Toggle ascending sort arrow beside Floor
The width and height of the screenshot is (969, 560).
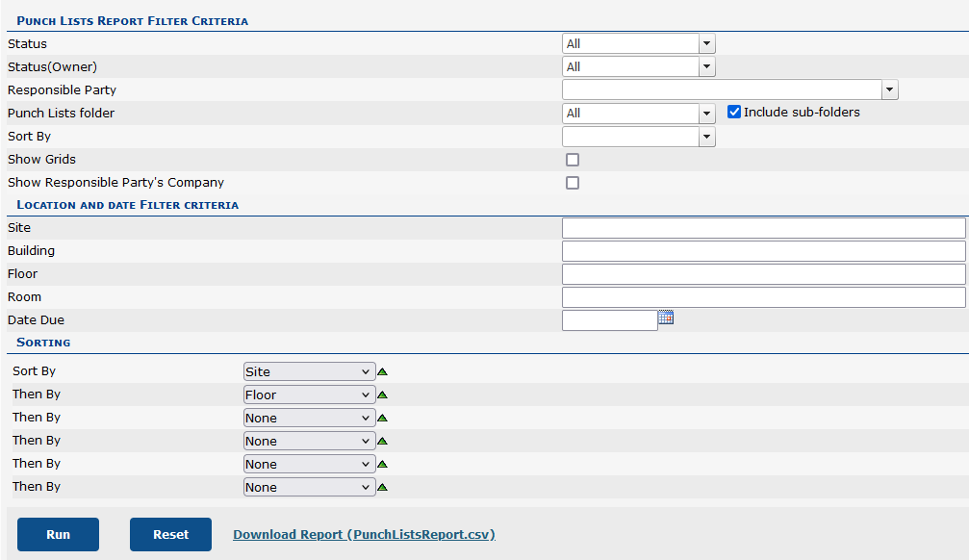pyautogui.click(x=383, y=395)
